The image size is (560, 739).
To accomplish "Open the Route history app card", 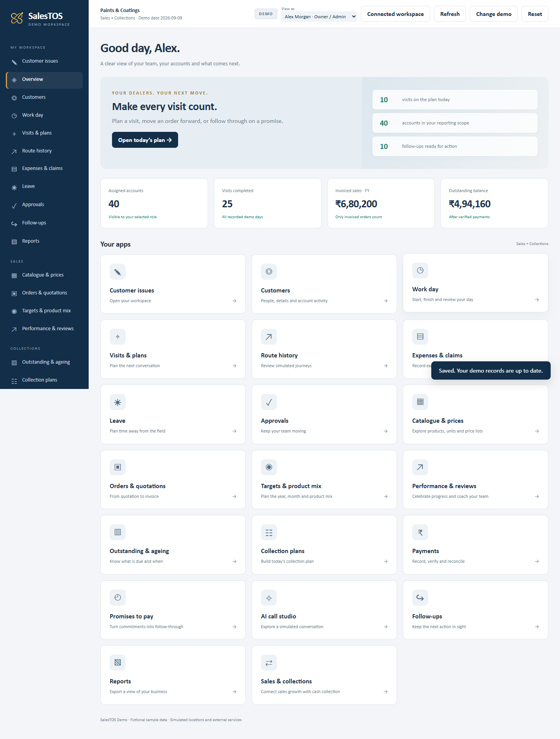I will [x=324, y=349].
